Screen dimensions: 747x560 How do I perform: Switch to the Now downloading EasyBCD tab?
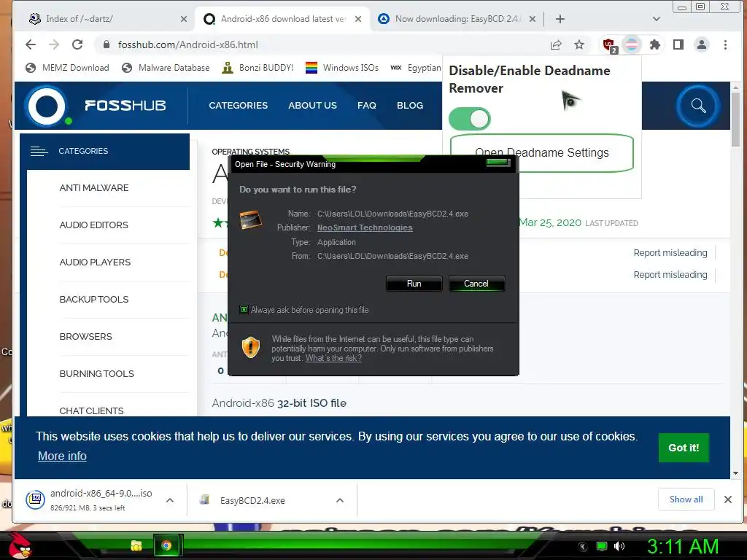tap(457, 19)
